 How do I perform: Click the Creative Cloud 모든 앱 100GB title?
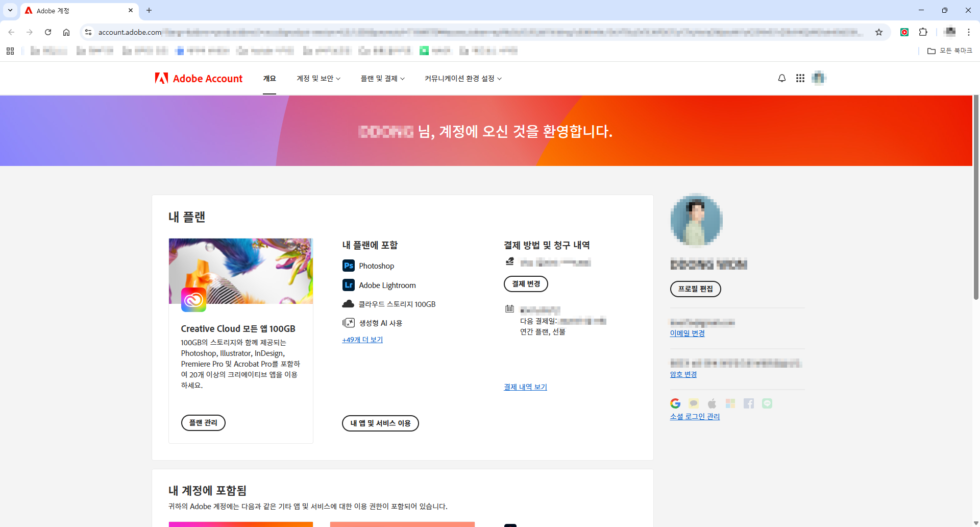coord(238,328)
